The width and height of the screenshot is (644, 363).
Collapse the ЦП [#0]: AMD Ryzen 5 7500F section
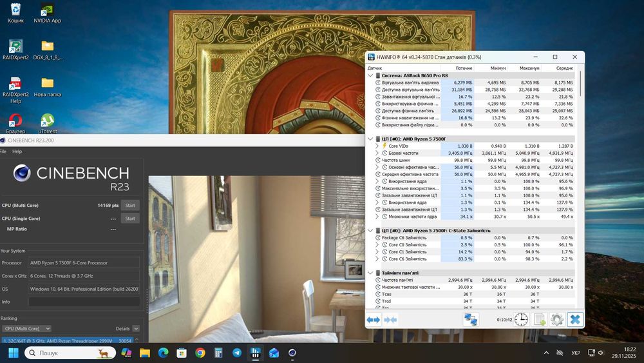pyautogui.click(x=370, y=139)
